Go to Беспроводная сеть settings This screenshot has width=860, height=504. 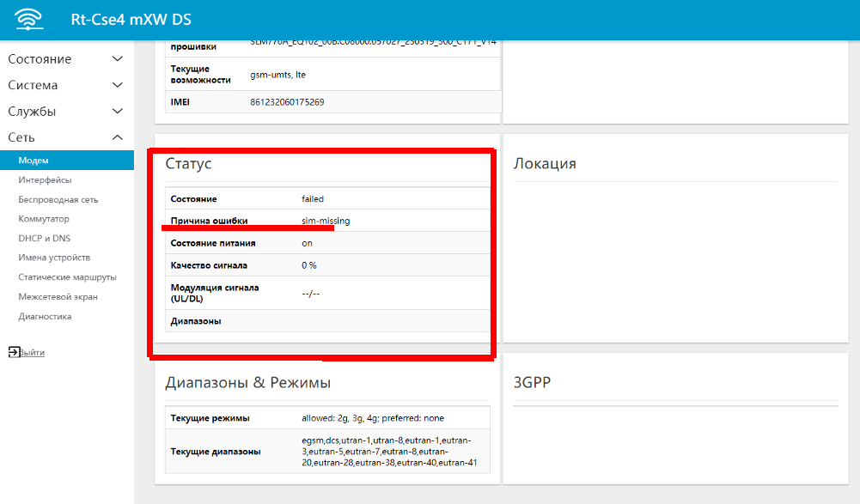(x=58, y=200)
